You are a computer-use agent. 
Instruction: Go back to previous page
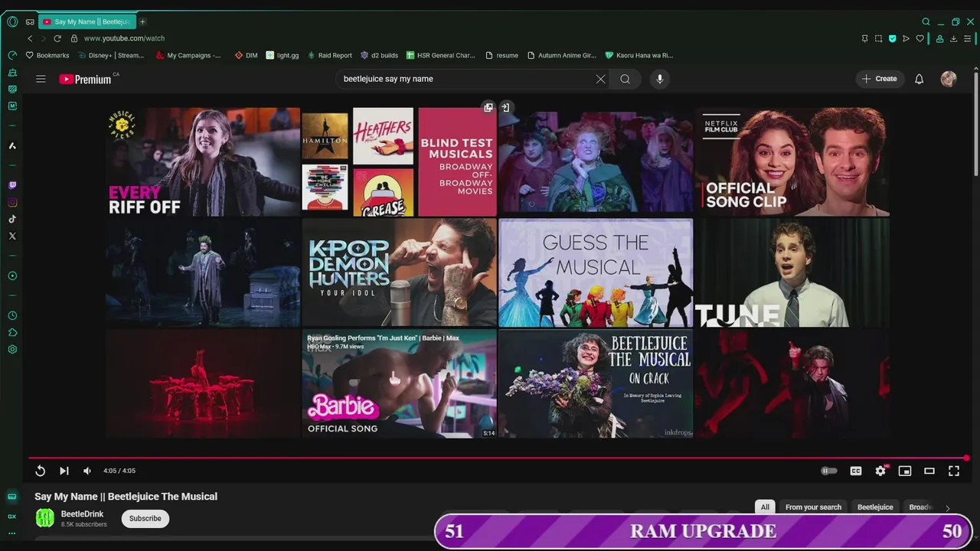pyautogui.click(x=30, y=38)
